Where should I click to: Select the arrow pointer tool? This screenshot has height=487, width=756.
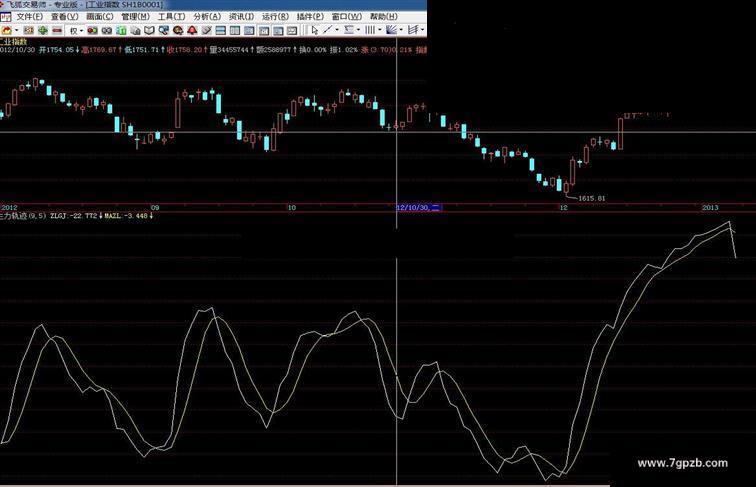[315, 30]
